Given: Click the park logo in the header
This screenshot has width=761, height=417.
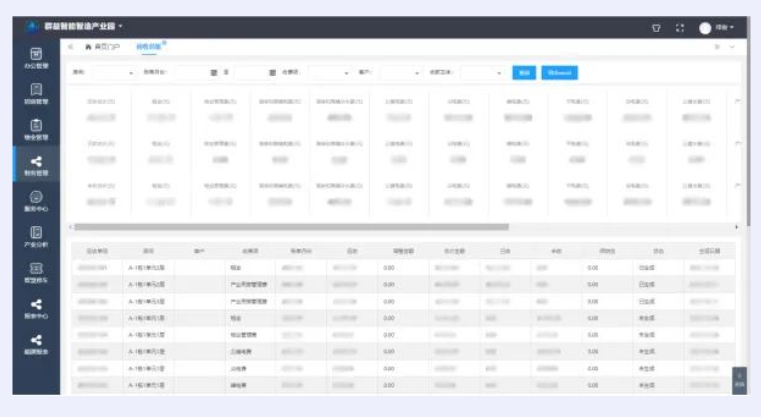Looking at the screenshot, I should 32,26.
